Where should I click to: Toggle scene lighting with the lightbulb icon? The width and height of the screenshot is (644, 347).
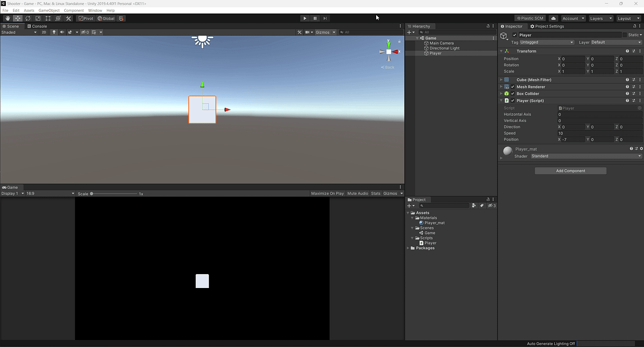(54, 32)
